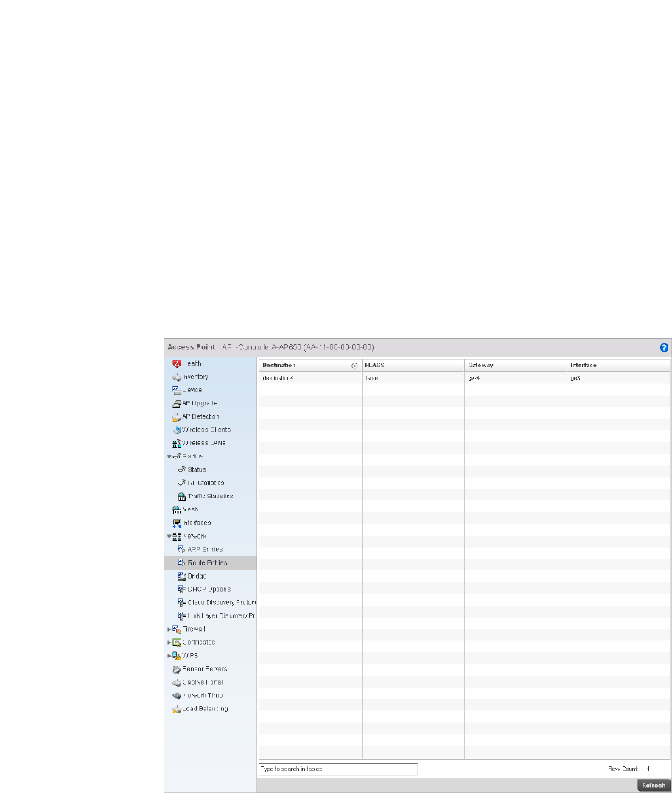Expand the Certificates tree node arrow
672x793 pixels.
(169, 643)
